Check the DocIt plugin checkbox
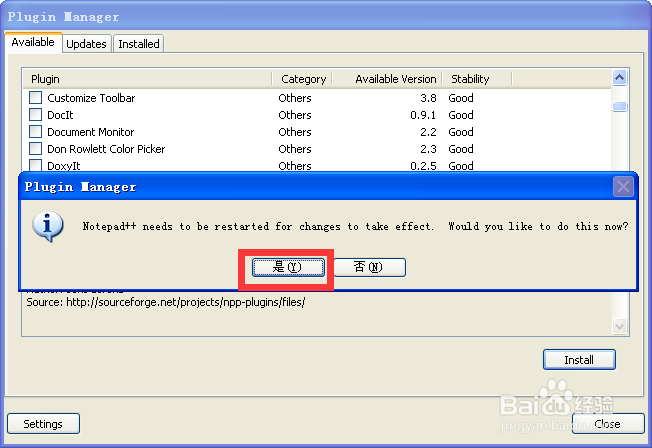Image resolution: width=652 pixels, height=448 pixels. tap(36, 115)
